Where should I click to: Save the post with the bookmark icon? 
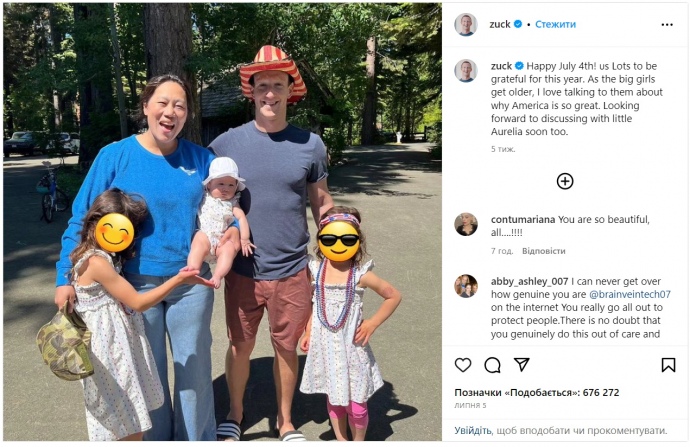point(668,365)
